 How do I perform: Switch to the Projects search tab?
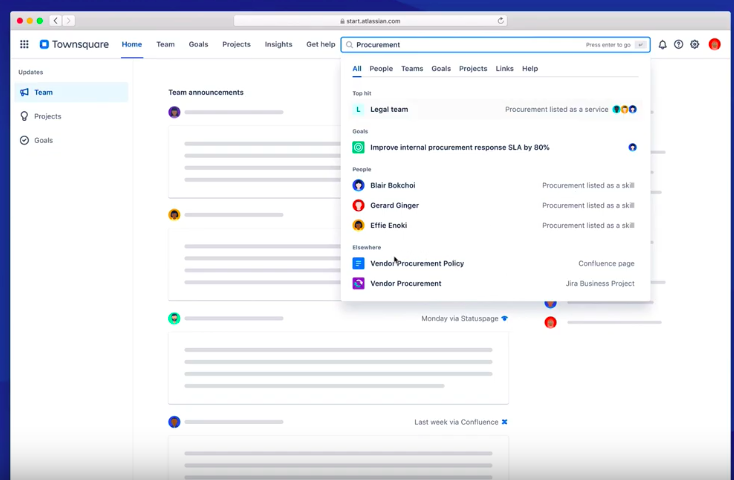coord(473,68)
